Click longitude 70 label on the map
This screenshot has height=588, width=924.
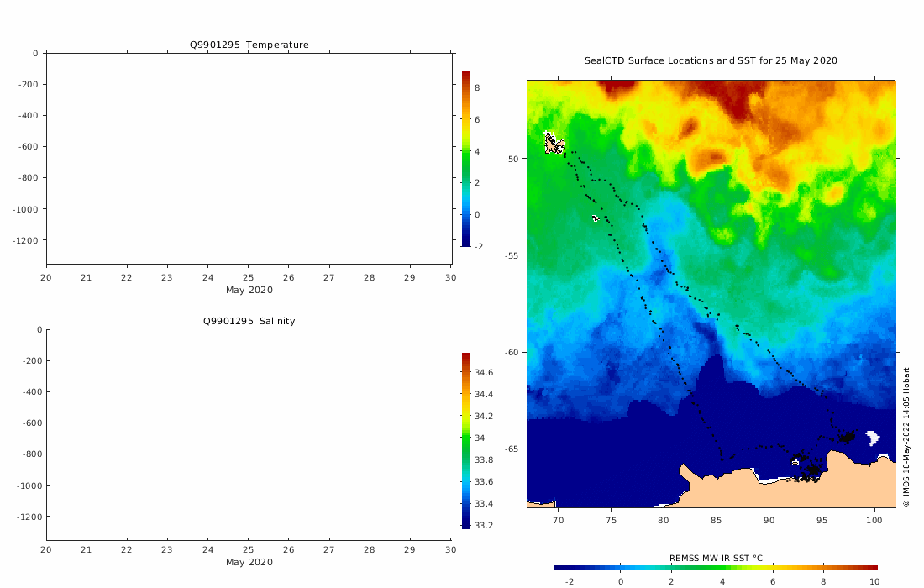tap(558, 520)
